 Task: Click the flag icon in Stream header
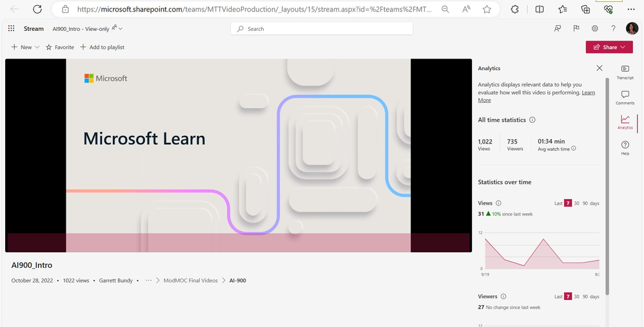pyautogui.click(x=576, y=28)
